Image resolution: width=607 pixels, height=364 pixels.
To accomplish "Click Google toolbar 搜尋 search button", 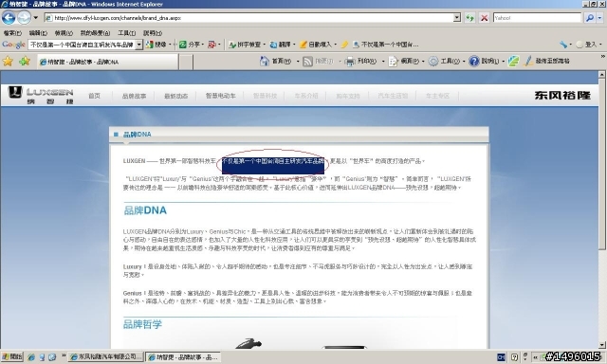I will (156, 45).
